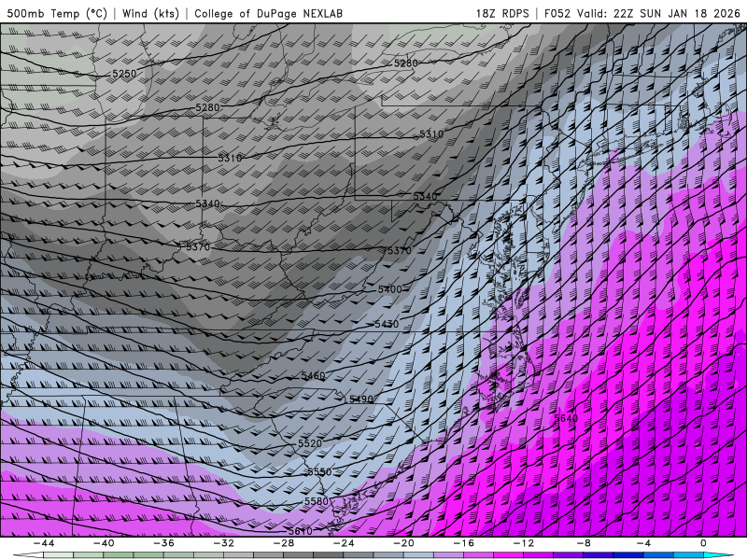Click the 5520 height contour label
Screen dimensions: 747x560
pyautogui.click(x=310, y=443)
